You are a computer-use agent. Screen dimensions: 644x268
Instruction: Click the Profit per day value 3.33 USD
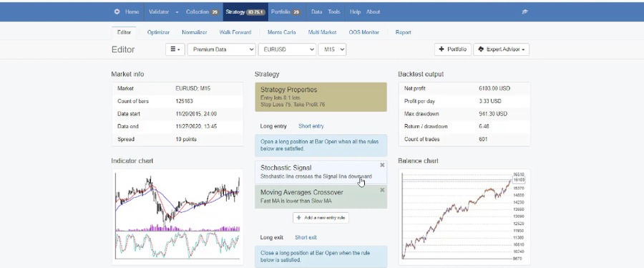(489, 101)
